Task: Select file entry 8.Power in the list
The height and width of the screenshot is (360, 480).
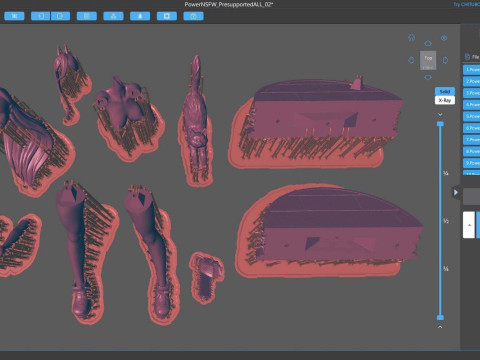Action: tap(471, 151)
